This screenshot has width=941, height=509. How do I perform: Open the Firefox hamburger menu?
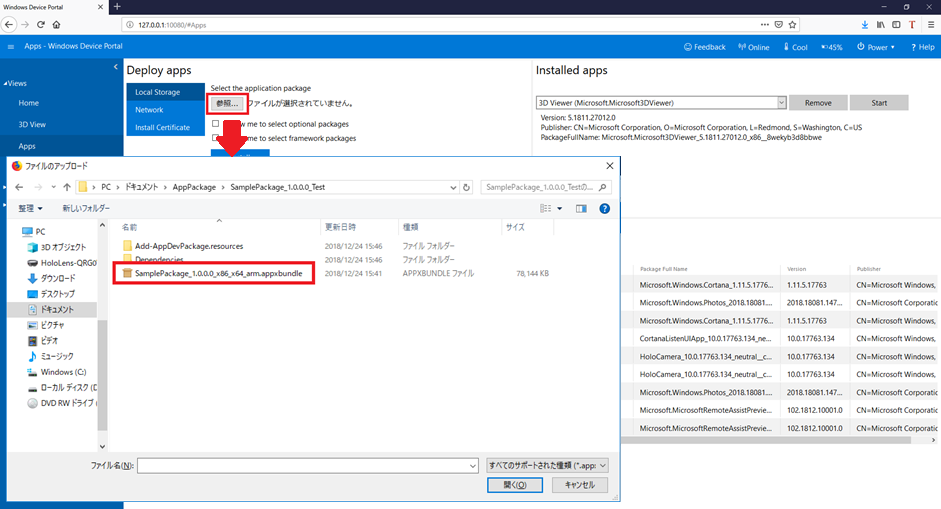point(931,25)
